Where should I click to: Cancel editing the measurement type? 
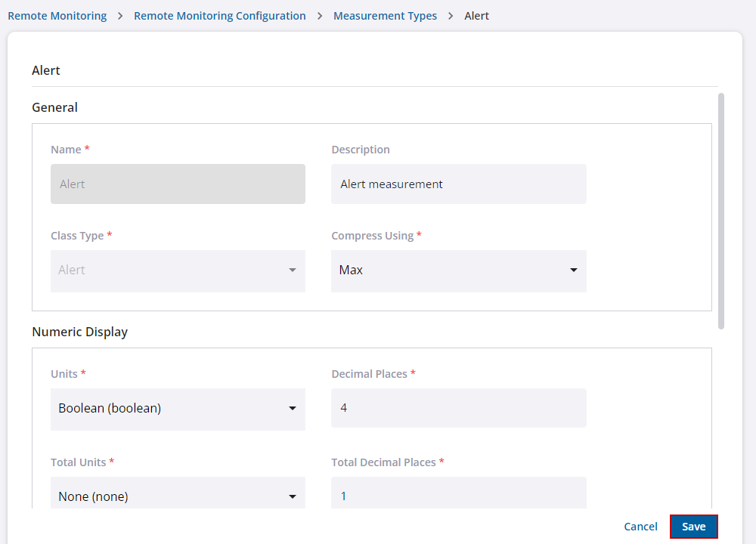pos(640,527)
